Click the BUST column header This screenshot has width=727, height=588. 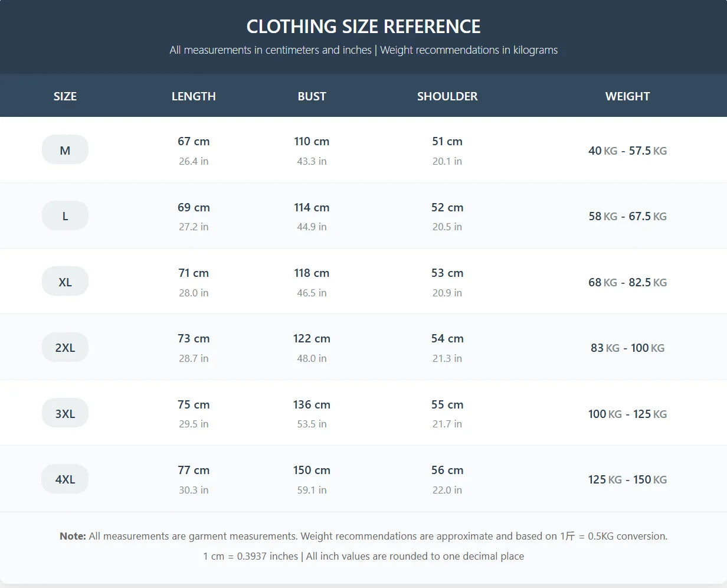(x=312, y=96)
